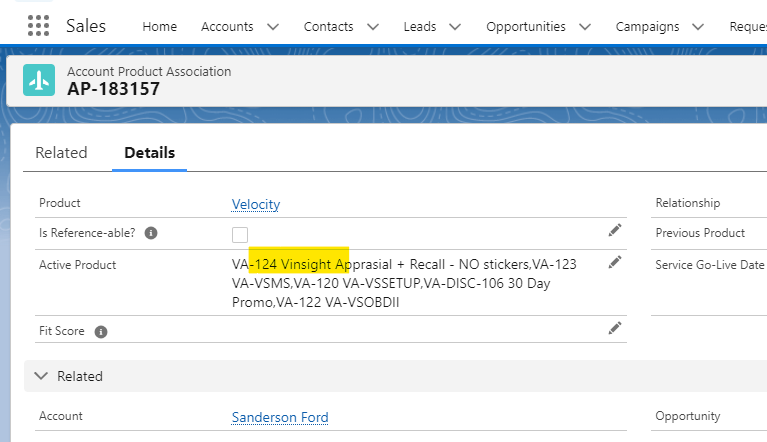The image size is (767, 442).
Task: Edit the Active Product field pencil
Action: tap(615, 263)
